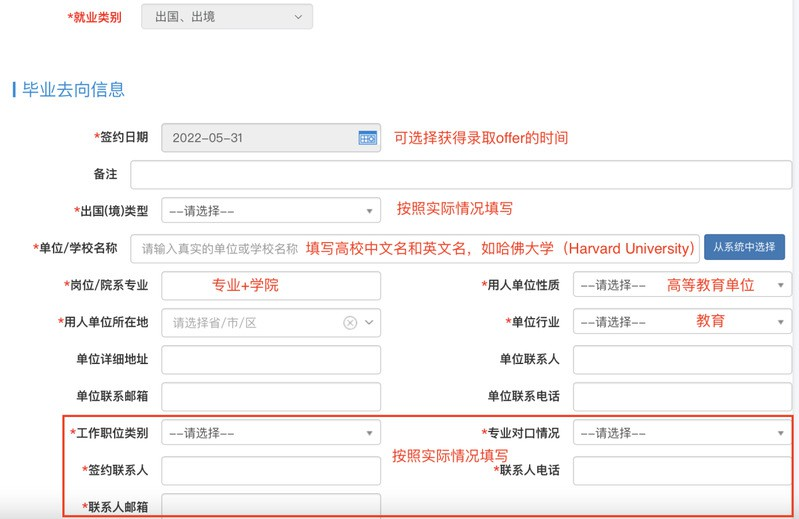Open the 就业类别 dropdown showing 出国、出境
799x519 pixels.
(227, 17)
